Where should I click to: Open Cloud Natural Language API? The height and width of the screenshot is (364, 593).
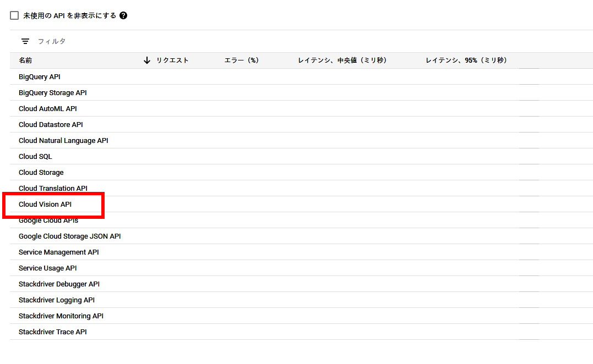(x=63, y=141)
